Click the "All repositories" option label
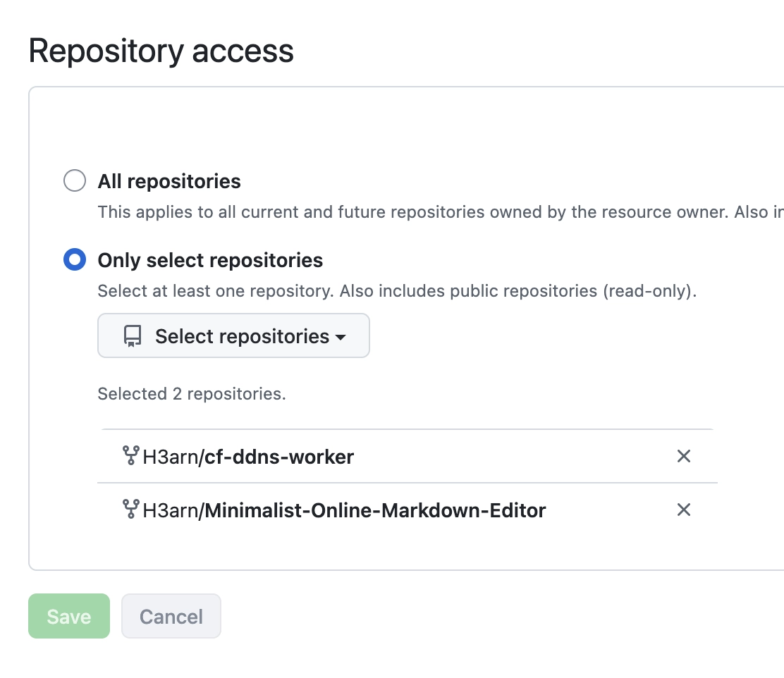Viewport: 784px width, 678px height. (x=169, y=182)
